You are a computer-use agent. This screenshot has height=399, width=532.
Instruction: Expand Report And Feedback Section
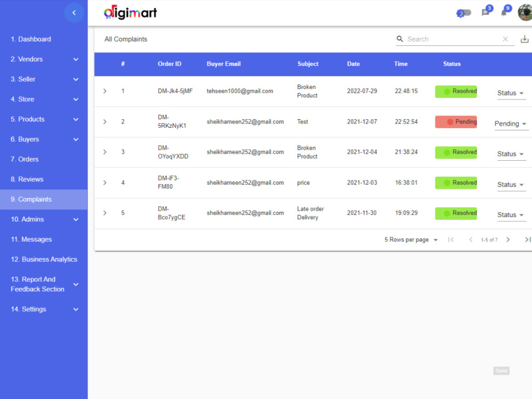[x=44, y=284]
